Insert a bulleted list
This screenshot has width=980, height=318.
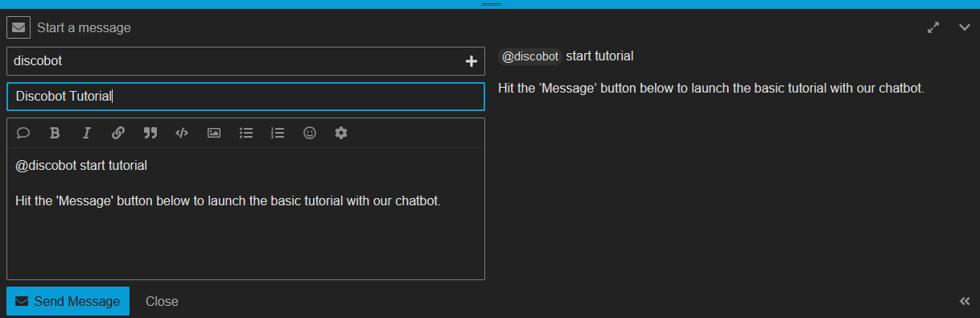[246, 133]
